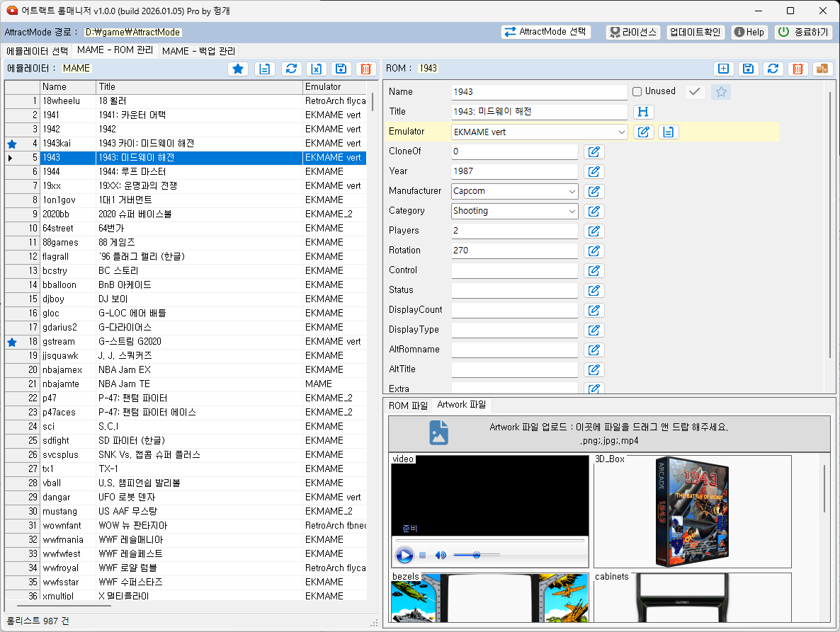This screenshot has width=840, height=632.
Task: Click the edit icon for AltTitle
Action: (x=594, y=369)
